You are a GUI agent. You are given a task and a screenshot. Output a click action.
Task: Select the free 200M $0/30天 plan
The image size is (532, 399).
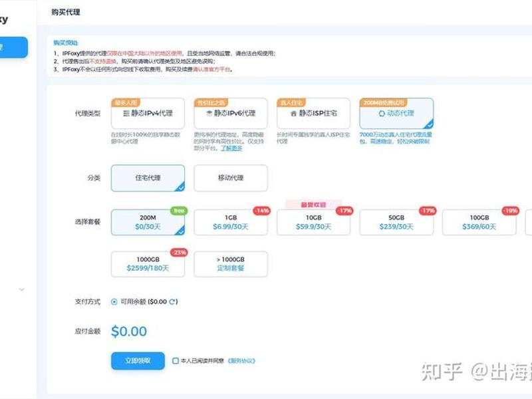(148, 222)
